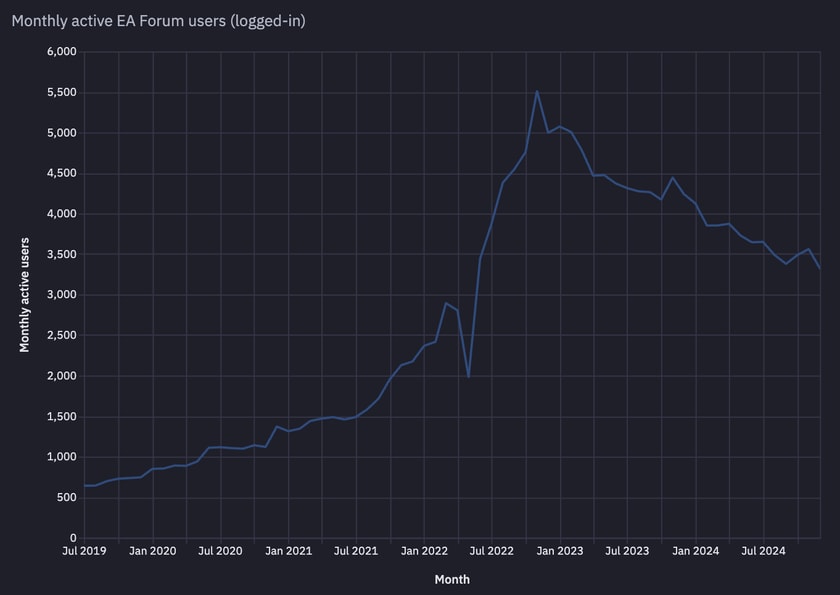
Task: Click the '2,000' y-axis tick label
Action: click(x=62, y=376)
